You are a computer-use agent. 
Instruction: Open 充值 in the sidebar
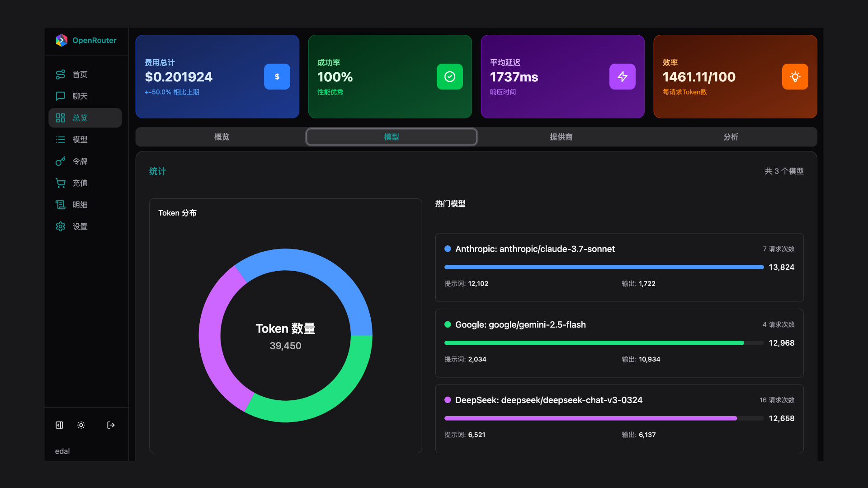tap(85, 183)
